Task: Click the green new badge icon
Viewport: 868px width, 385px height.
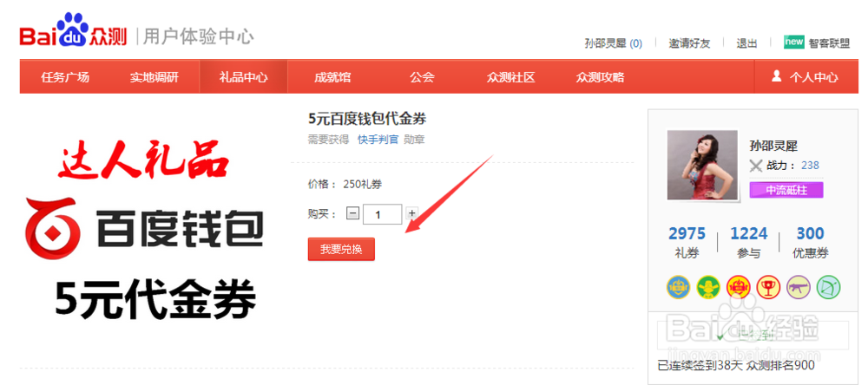Action: coord(794,42)
